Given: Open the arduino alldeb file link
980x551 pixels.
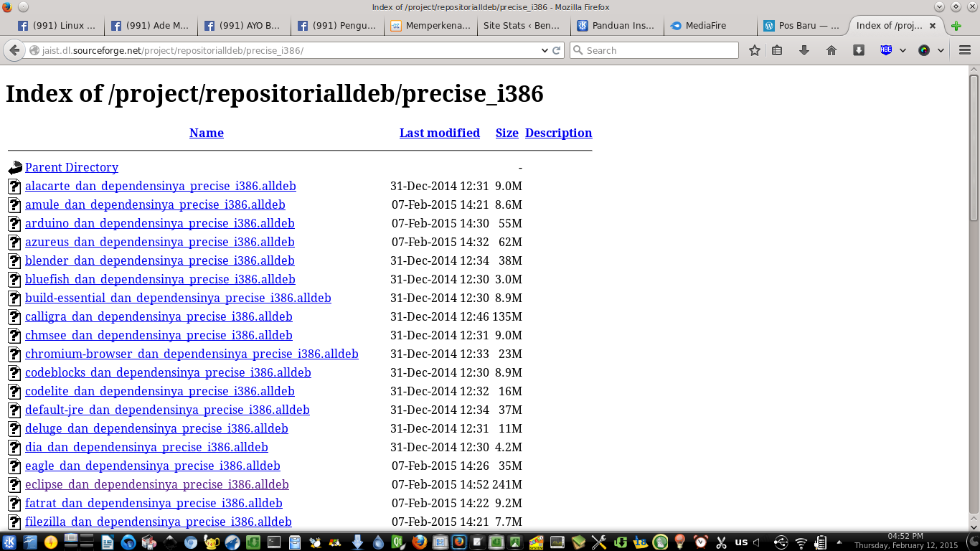Looking at the screenshot, I should [x=160, y=223].
